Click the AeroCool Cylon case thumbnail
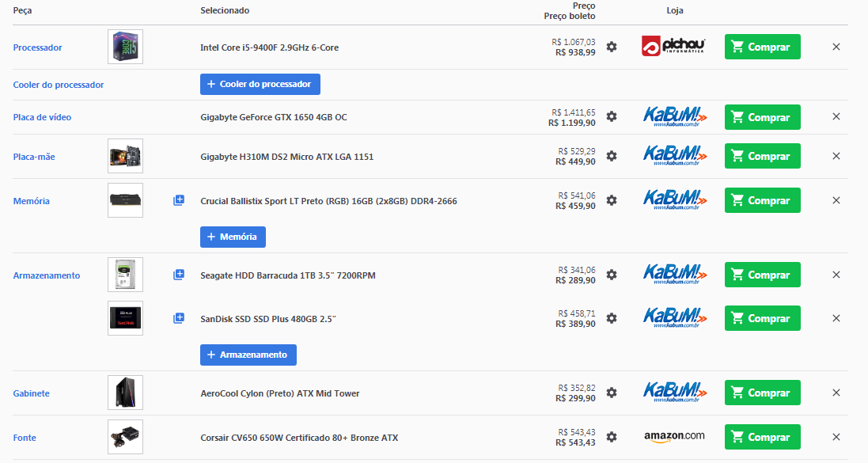Screen dimensions: 868x463 click(x=125, y=392)
